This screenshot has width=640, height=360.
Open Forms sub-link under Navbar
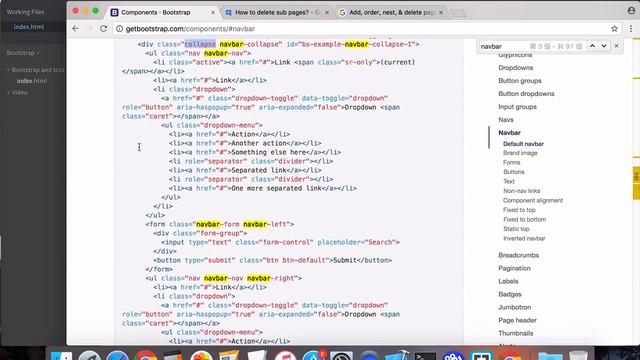[x=511, y=162]
